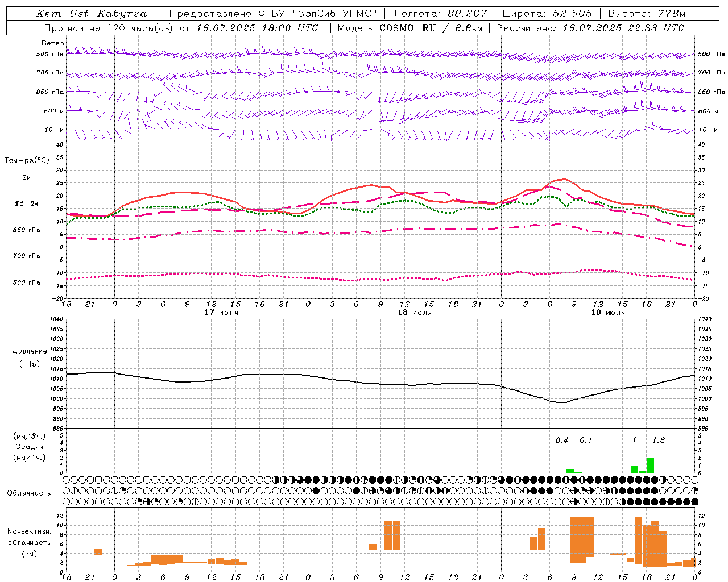Click the '19 июля' date label
This screenshot has height=582, width=728.
(x=608, y=313)
